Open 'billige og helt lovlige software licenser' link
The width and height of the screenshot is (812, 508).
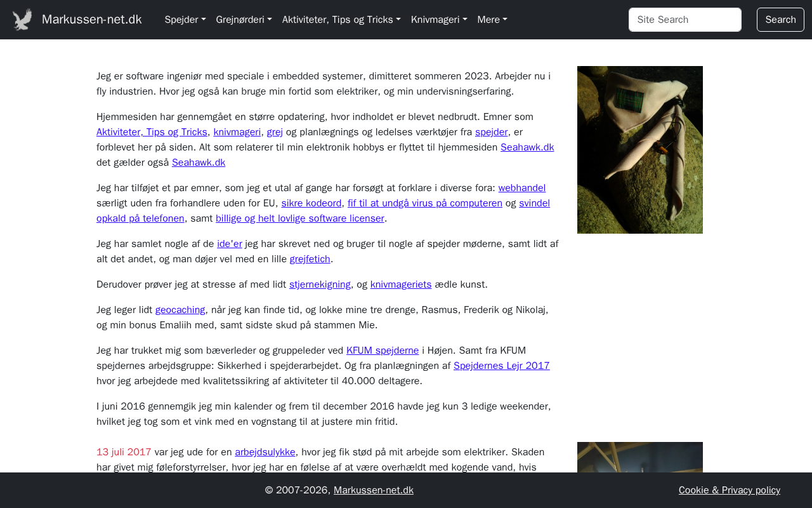pyautogui.click(x=300, y=218)
